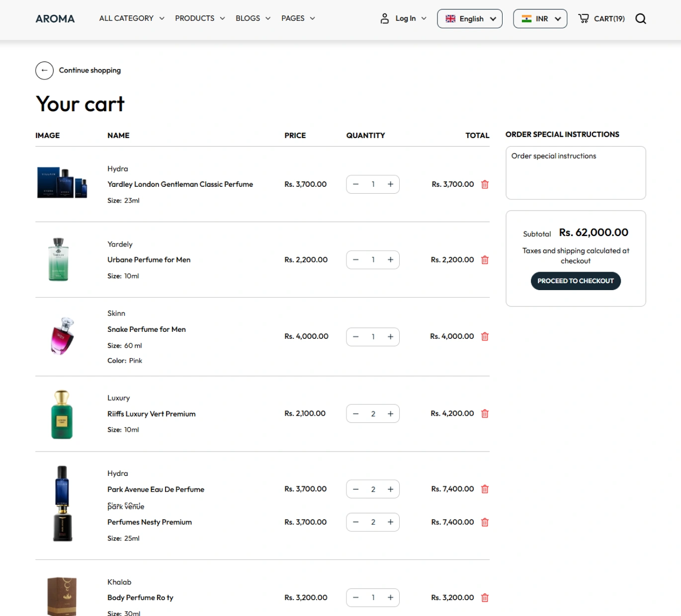Click the Size: 23ml label

coord(123,201)
